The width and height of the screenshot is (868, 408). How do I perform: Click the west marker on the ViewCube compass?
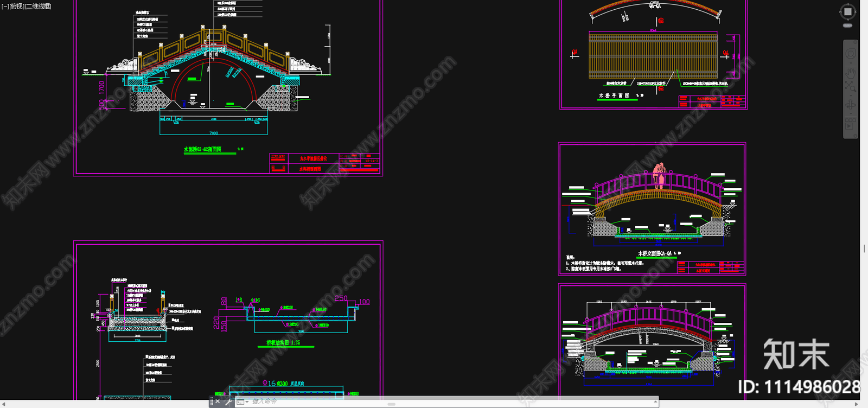click(x=840, y=11)
